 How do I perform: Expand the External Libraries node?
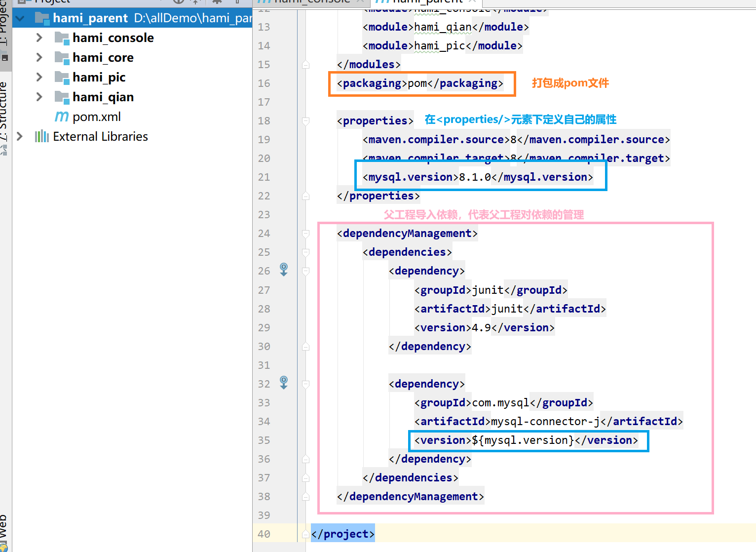pyautogui.click(x=20, y=136)
